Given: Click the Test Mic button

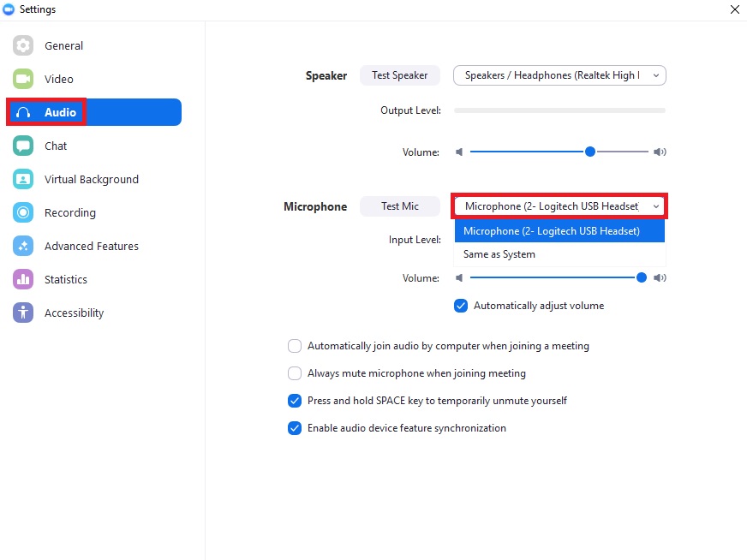Looking at the screenshot, I should pyautogui.click(x=399, y=206).
